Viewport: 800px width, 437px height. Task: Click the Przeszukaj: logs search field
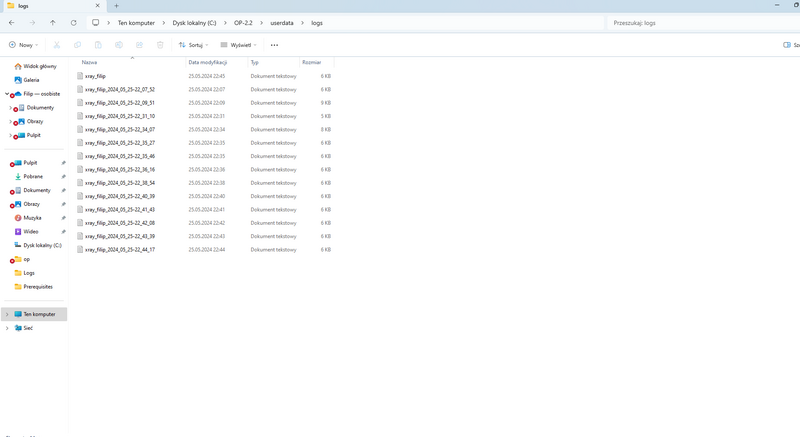pos(700,22)
